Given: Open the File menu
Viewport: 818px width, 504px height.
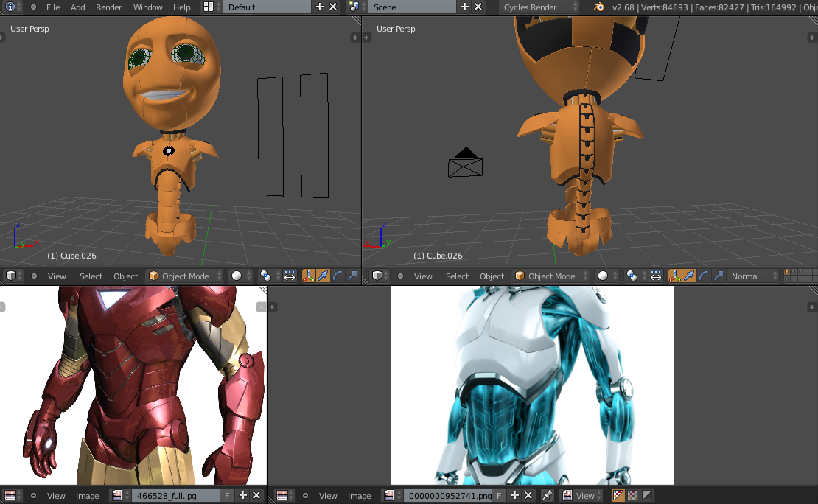Looking at the screenshot, I should [x=52, y=7].
